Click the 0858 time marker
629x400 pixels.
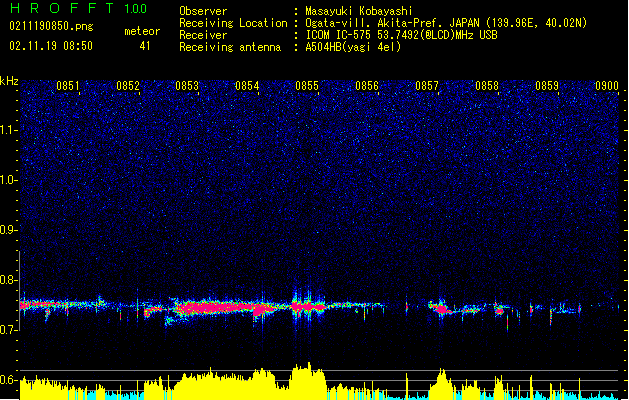tap(487, 86)
